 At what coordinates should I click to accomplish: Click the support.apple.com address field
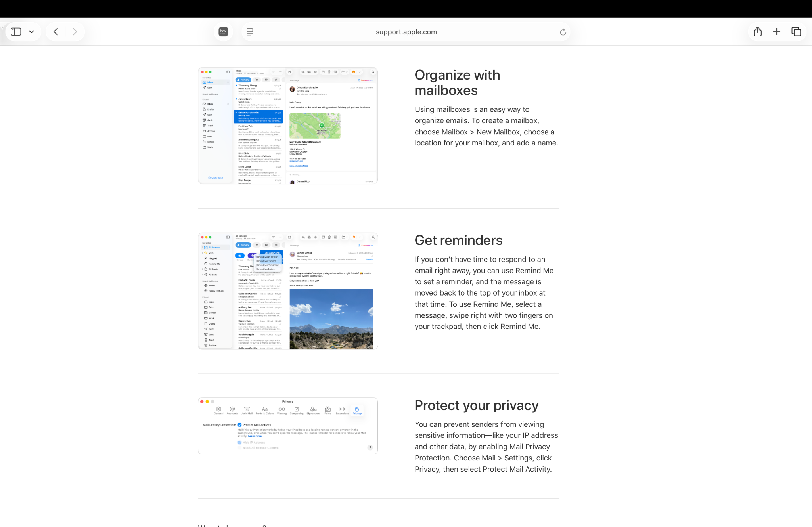pyautogui.click(x=406, y=32)
